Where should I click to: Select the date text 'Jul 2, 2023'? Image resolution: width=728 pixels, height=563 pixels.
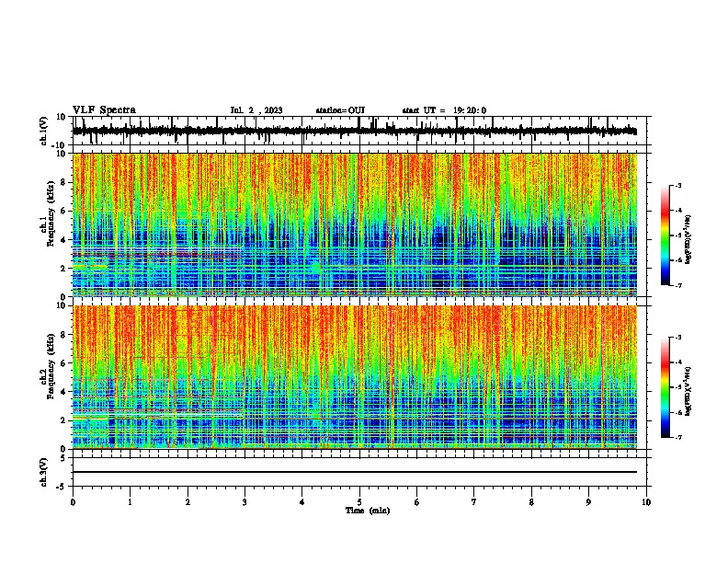pos(256,110)
